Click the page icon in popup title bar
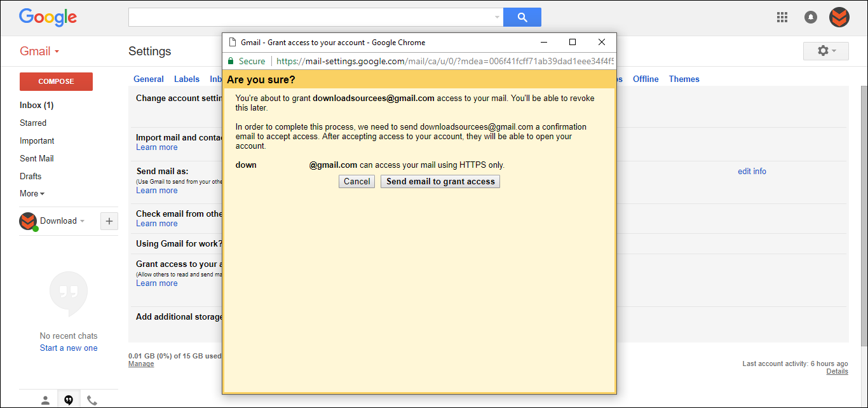The image size is (868, 408). [x=232, y=42]
